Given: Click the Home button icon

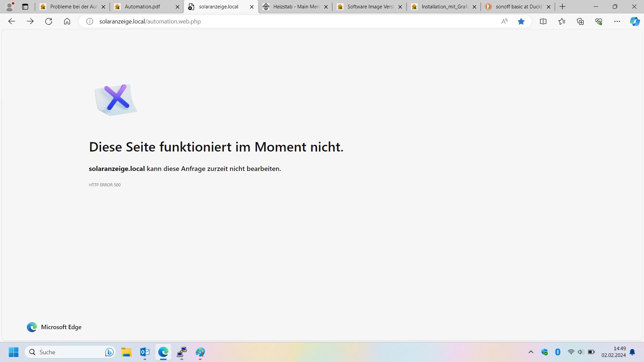Looking at the screenshot, I should (67, 21).
